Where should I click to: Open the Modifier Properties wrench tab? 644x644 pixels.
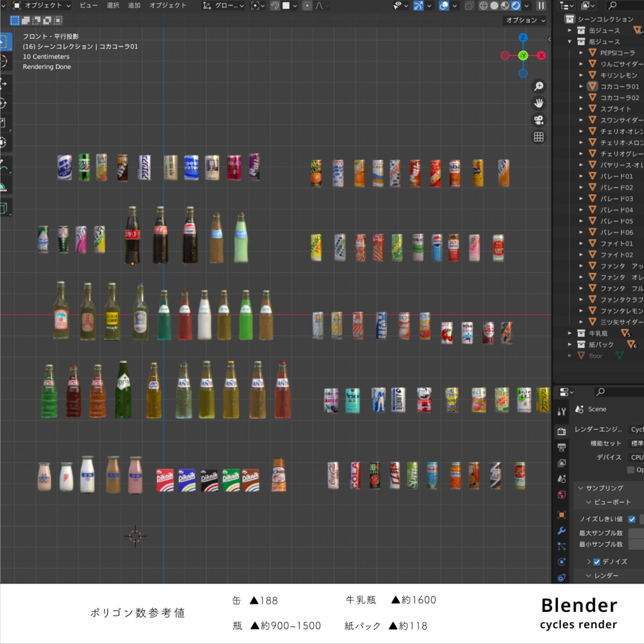point(562,530)
